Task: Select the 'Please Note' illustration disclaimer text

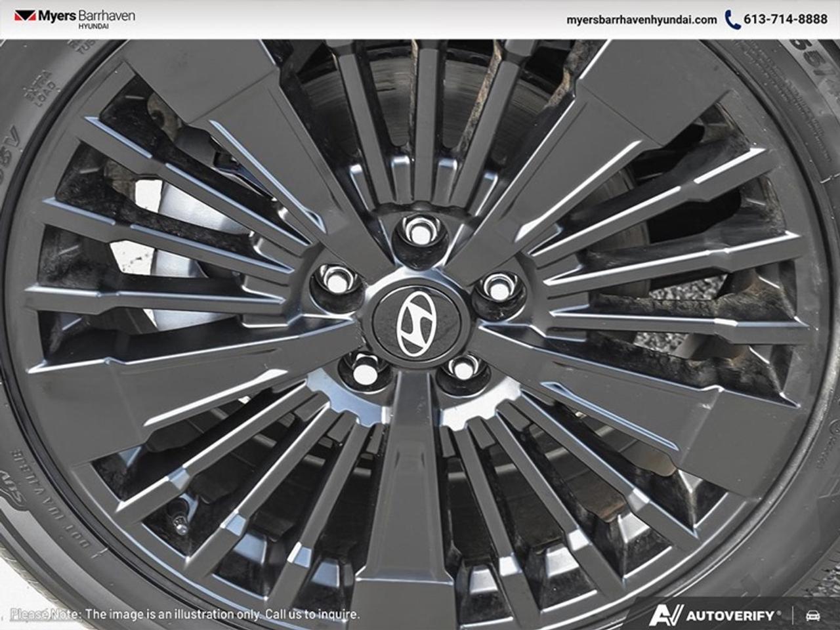Action: click(x=185, y=614)
